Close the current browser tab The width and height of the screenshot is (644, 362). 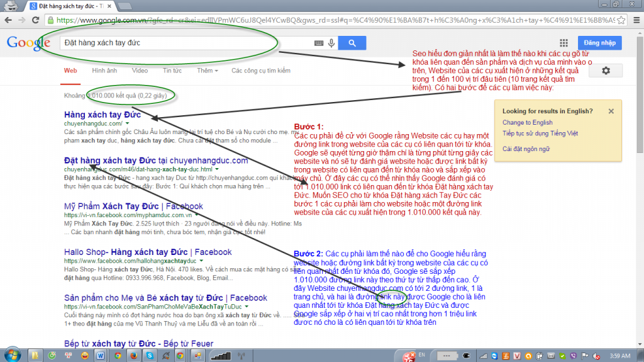point(109,6)
